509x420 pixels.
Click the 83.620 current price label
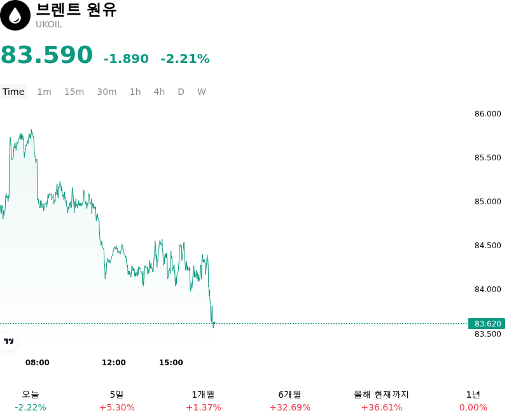pos(487,324)
